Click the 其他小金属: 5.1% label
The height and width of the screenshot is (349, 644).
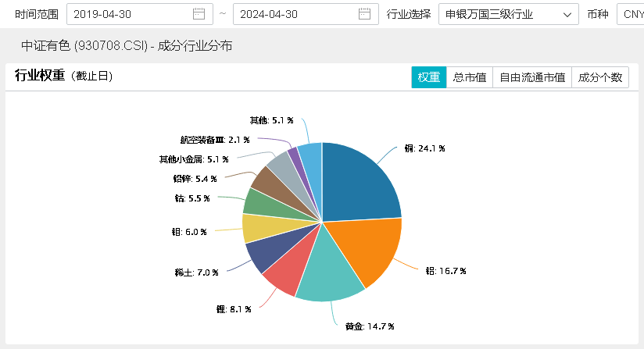coord(193,159)
